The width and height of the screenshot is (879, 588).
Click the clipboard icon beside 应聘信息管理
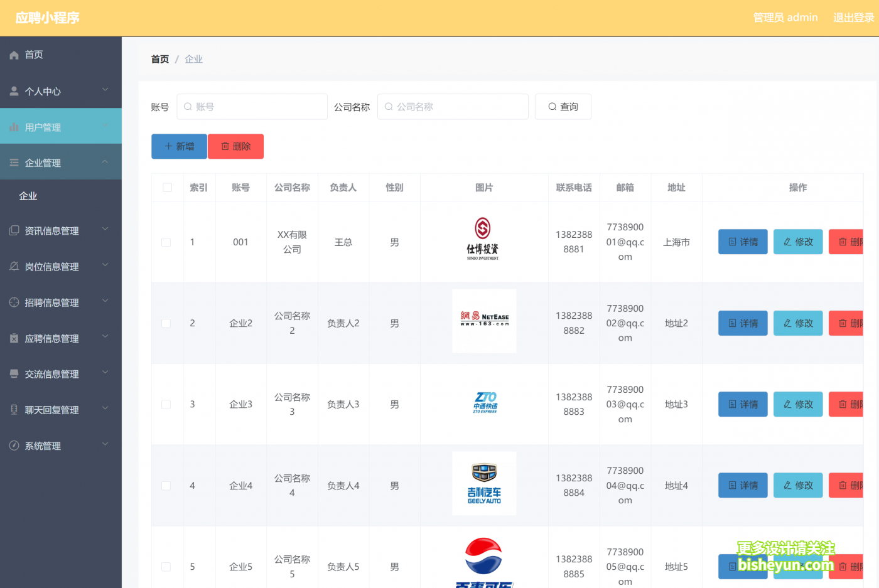(x=14, y=338)
